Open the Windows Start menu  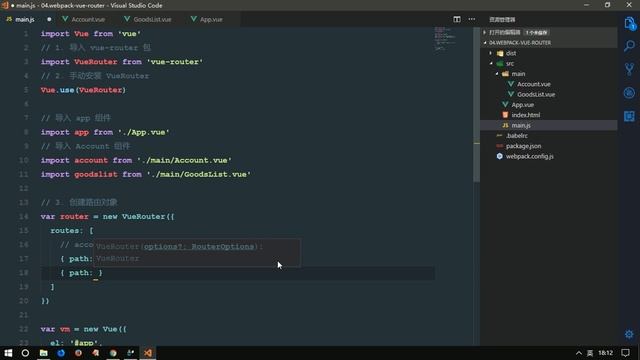(8, 353)
